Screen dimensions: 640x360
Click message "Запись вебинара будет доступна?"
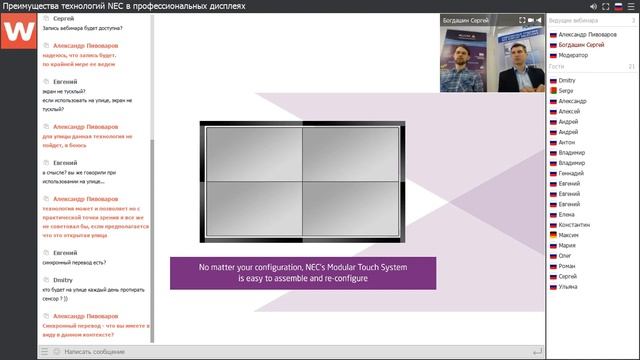pos(82,28)
